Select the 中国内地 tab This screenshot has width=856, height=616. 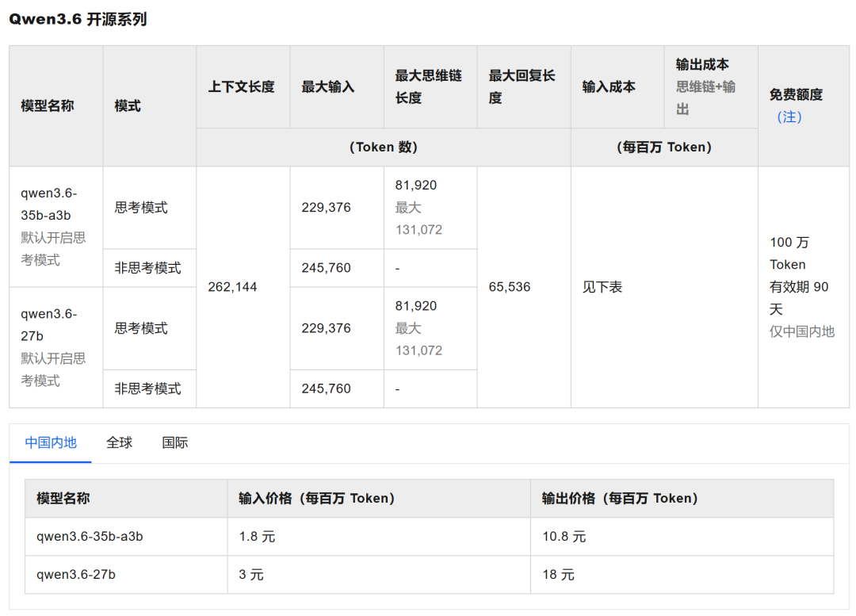tap(51, 442)
